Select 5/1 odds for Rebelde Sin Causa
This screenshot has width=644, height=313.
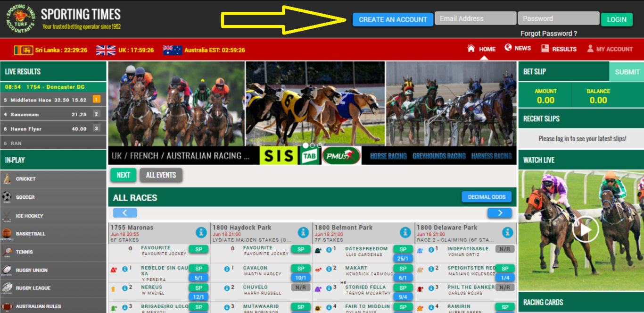(198, 278)
